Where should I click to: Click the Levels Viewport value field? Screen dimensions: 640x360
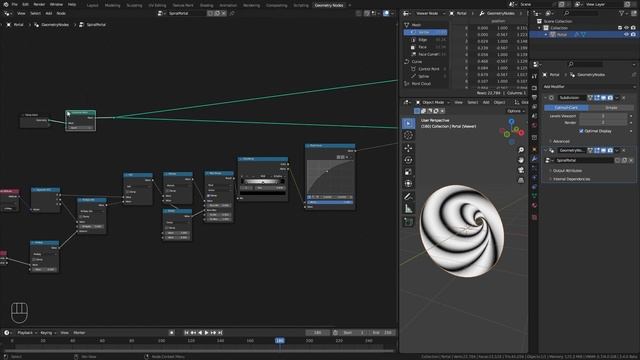[603, 116]
